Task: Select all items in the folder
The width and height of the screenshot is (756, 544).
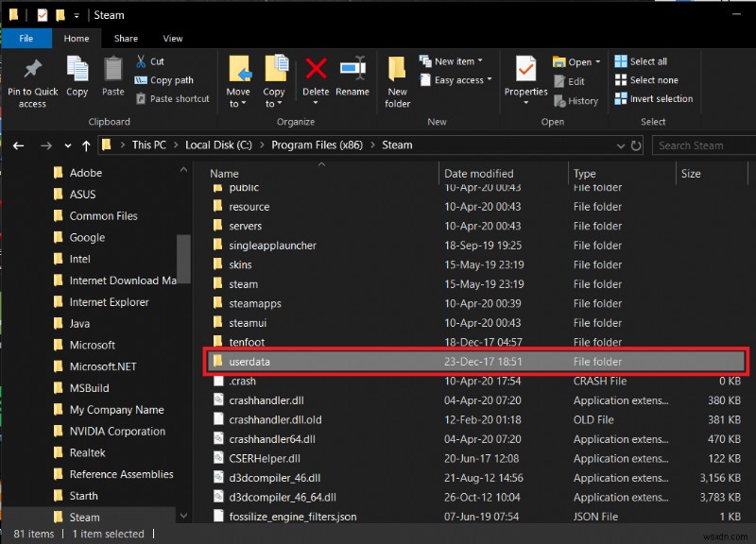Action: pyautogui.click(x=652, y=60)
